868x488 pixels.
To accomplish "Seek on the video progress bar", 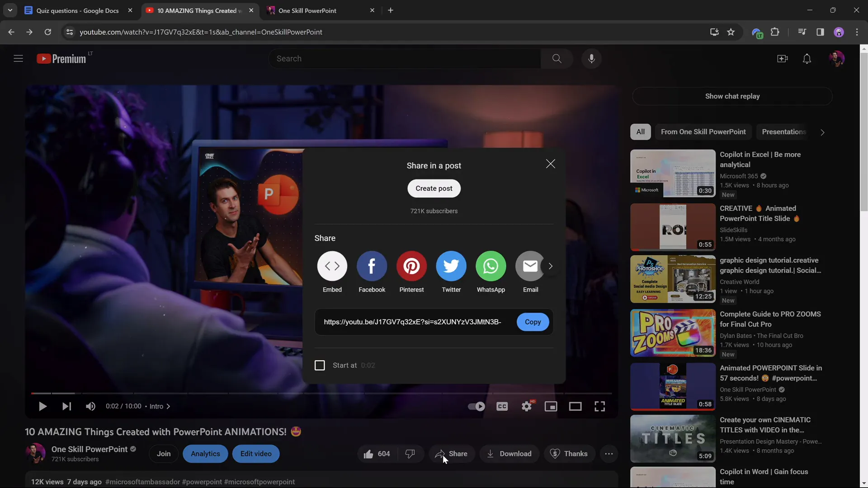I will [321, 393].
